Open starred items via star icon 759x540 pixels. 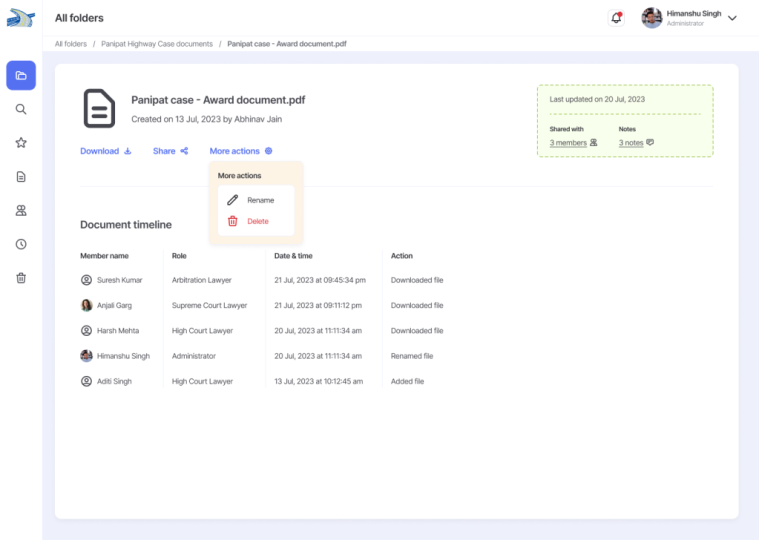pyautogui.click(x=21, y=143)
